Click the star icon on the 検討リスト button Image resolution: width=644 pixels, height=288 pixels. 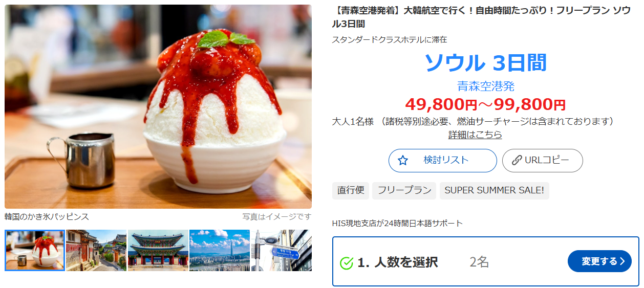point(403,161)
